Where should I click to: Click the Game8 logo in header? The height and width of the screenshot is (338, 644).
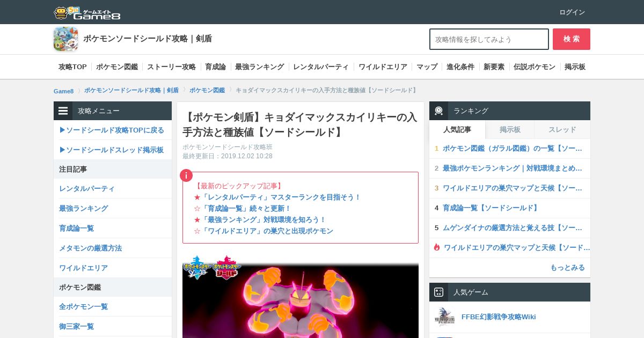[x=87, y=12]
